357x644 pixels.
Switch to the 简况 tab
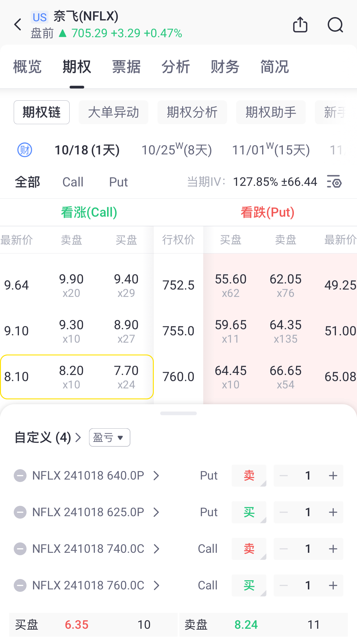[x=275, y=67]
